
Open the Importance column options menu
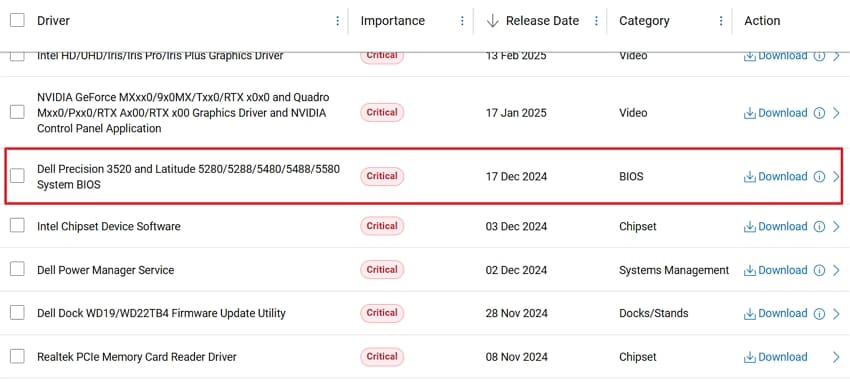coord(462,21)
